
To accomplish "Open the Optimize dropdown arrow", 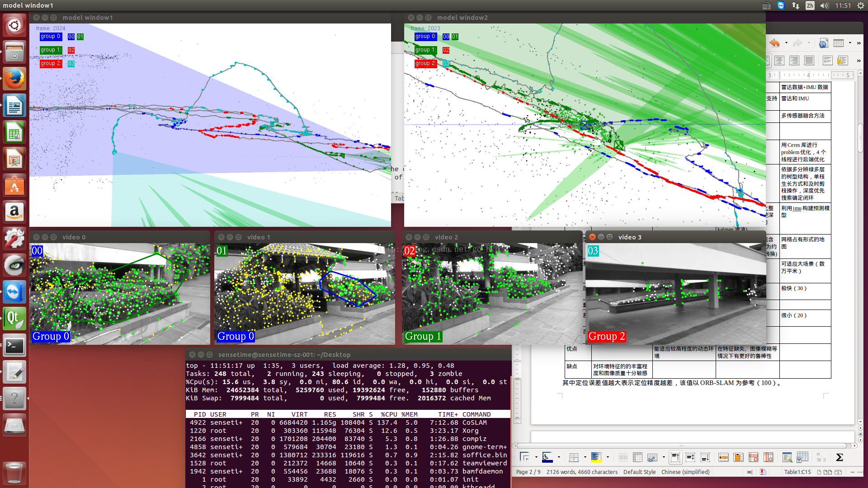I will tap(664, 457).
